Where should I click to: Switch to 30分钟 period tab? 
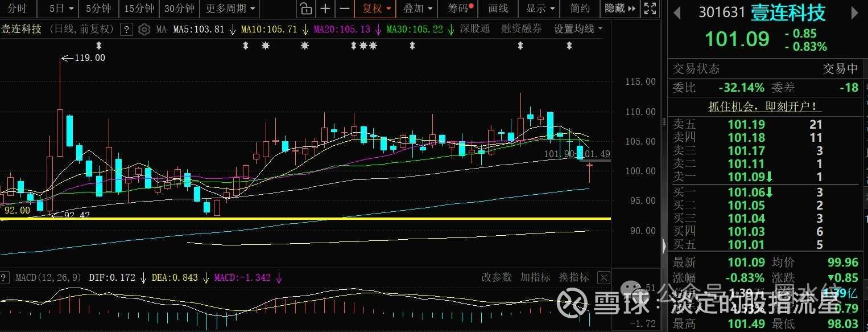tap(180, 9)
